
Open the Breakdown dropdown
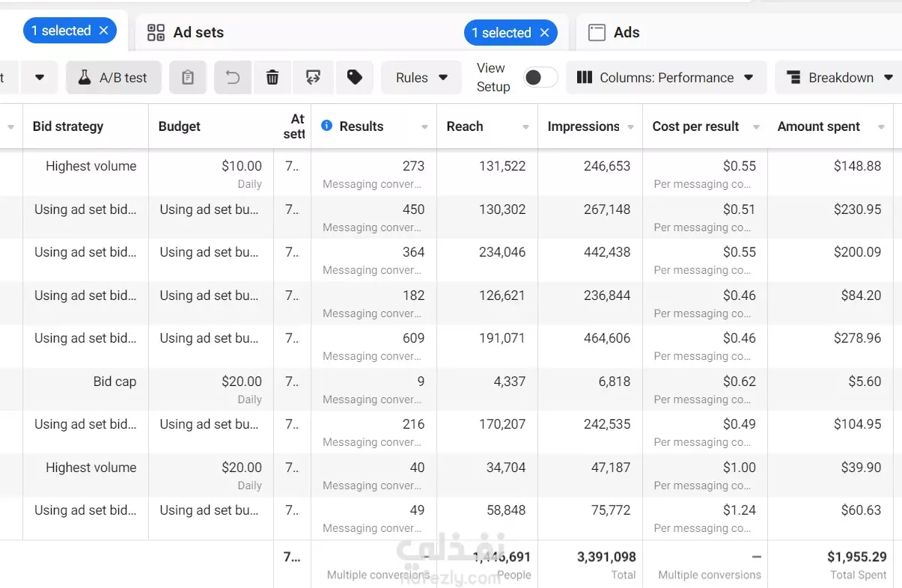tap(839, 78)
